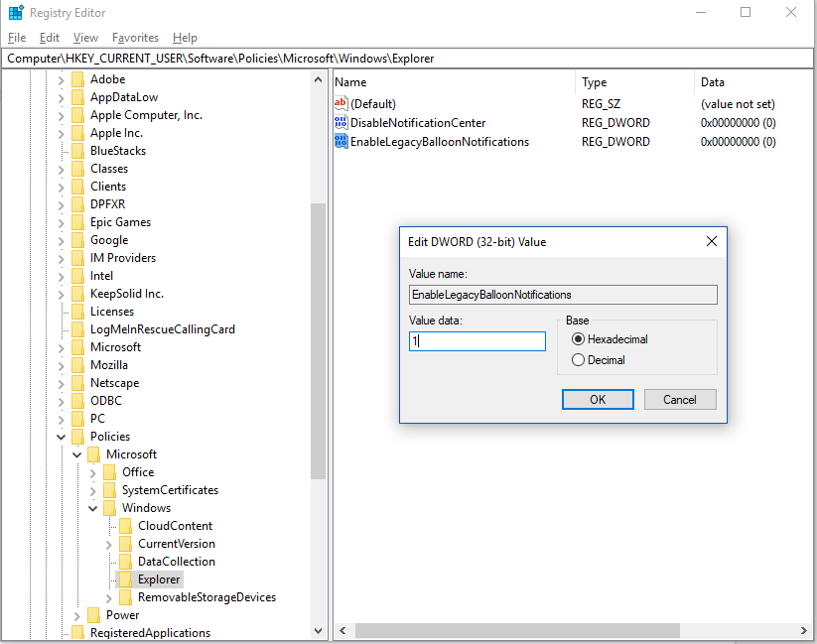This screenshot has height=644, width=817.
Task: Select the (Default) string value icon
Action: click(340, 103)
